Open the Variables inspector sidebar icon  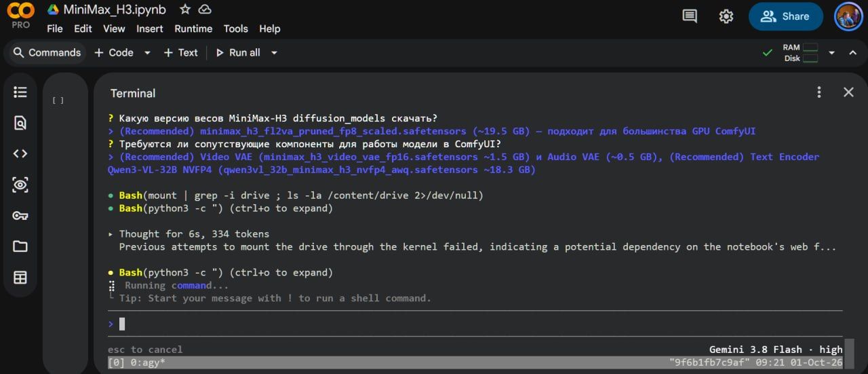click(20, 184)
